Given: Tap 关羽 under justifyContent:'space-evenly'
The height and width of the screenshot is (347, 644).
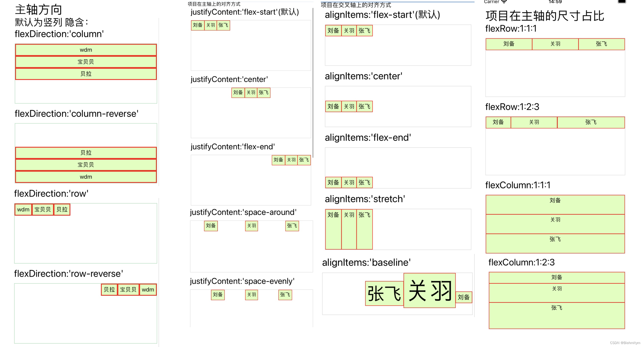Looking at the screenshot, I should 252,295.
